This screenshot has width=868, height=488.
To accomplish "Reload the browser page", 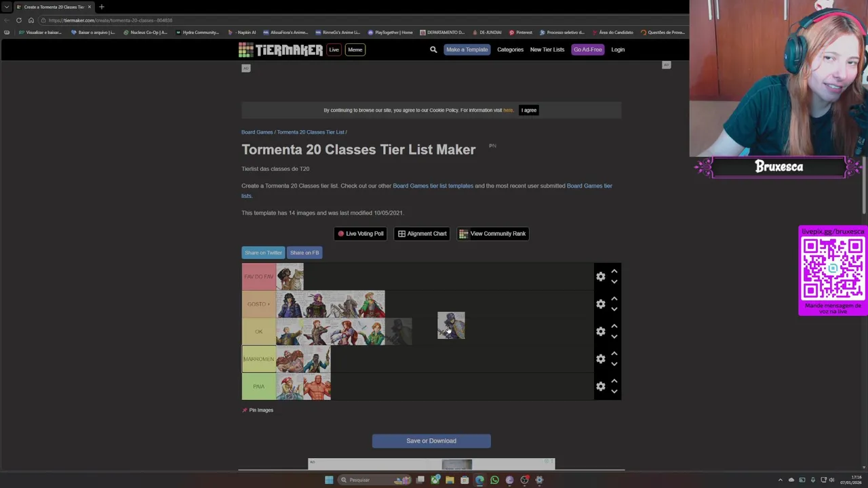I will coord(19,20).
